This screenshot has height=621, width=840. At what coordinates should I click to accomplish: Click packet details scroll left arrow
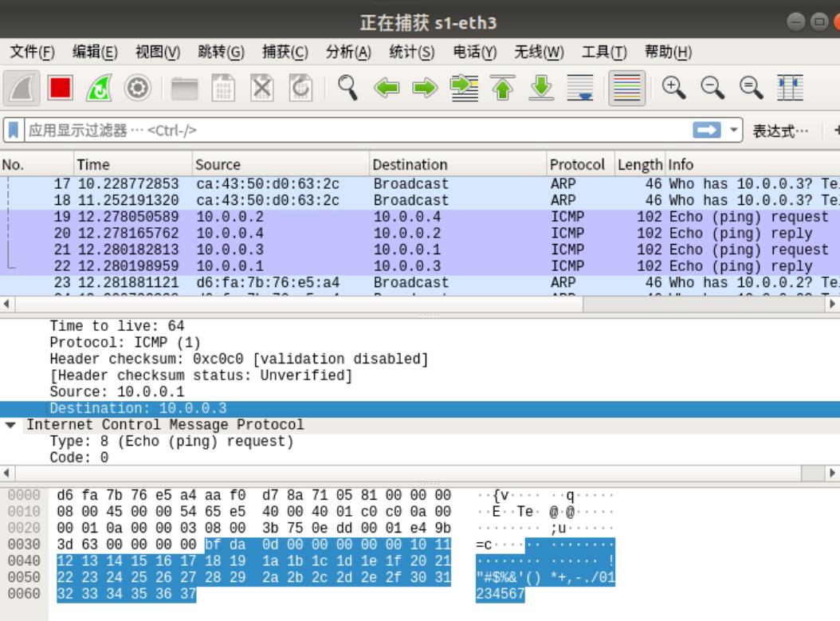(6, 473)
